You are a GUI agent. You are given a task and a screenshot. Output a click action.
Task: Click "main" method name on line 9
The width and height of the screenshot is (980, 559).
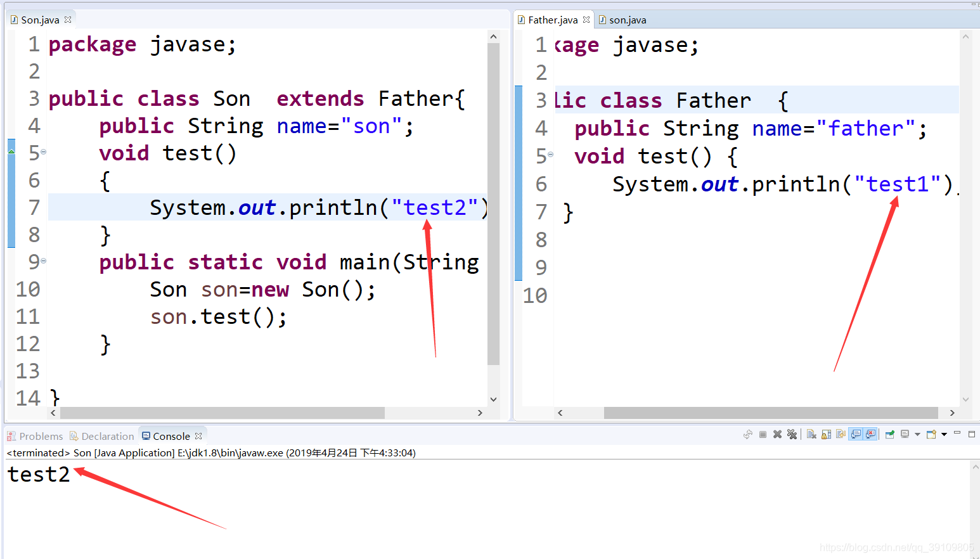coord(364,262)
